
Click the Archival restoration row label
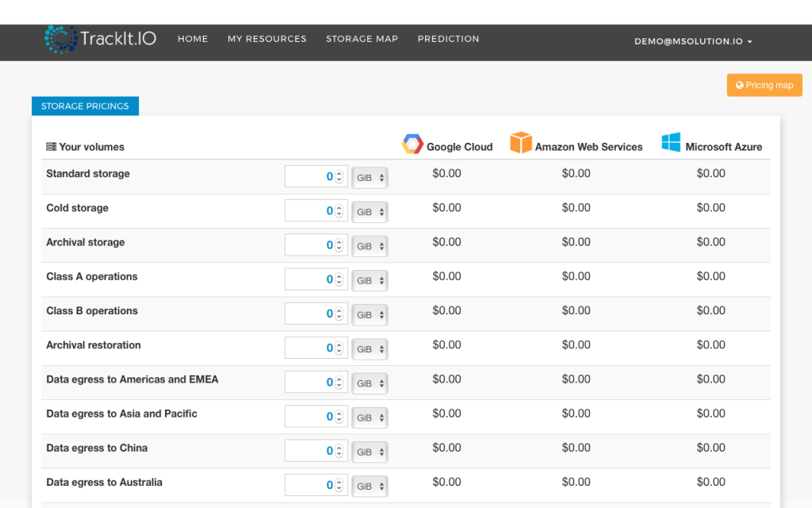click(94, 344)
